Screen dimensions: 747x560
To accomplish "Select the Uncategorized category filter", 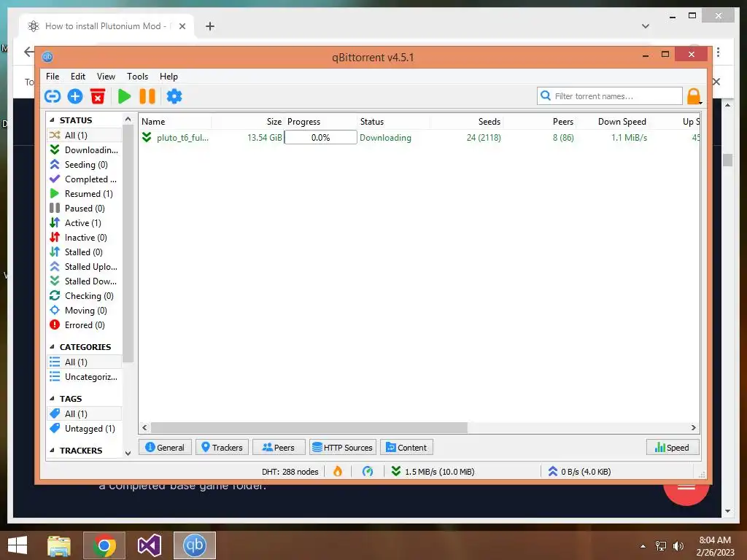I will pos(85,377).
